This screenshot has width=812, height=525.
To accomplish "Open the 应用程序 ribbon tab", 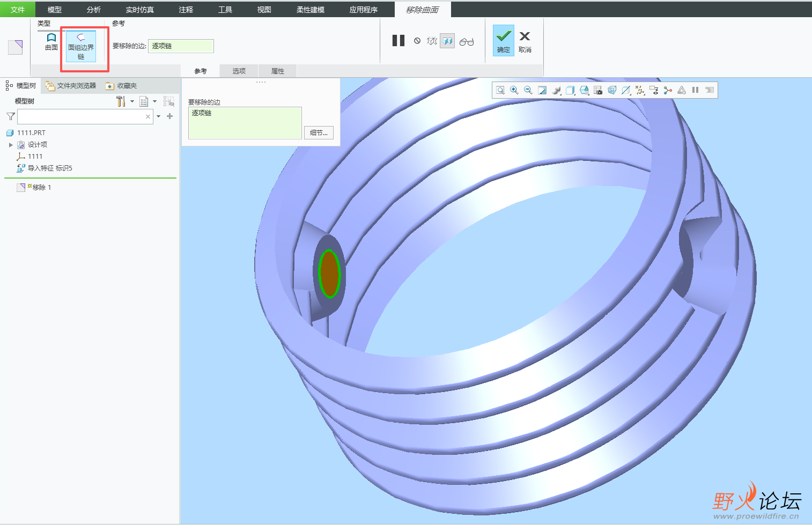I will 364,10.
